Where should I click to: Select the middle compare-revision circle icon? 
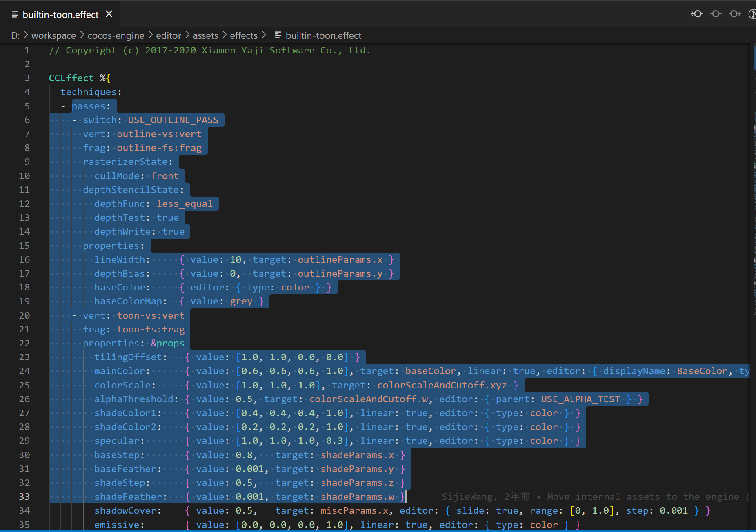click(x=715, y=13)
